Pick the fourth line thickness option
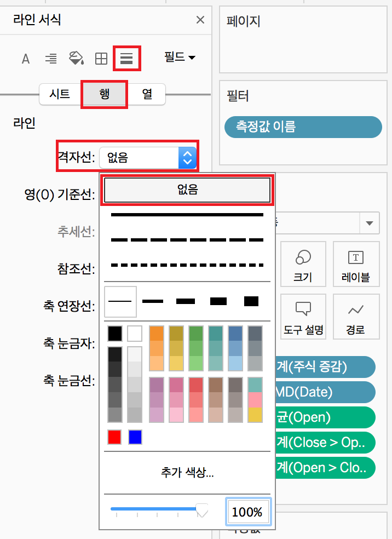Image resolution: width=392 pixels, height=539 pixels. click(218, 301)
